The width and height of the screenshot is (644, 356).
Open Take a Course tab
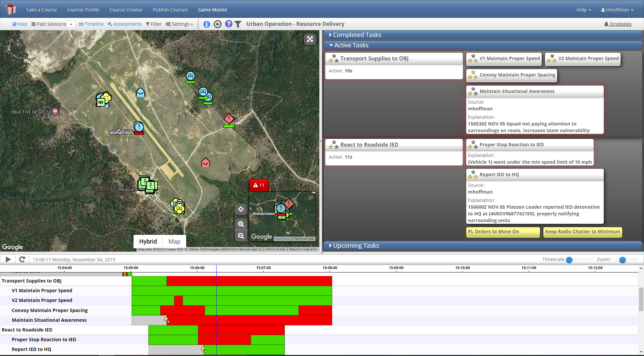coord(42,10)
